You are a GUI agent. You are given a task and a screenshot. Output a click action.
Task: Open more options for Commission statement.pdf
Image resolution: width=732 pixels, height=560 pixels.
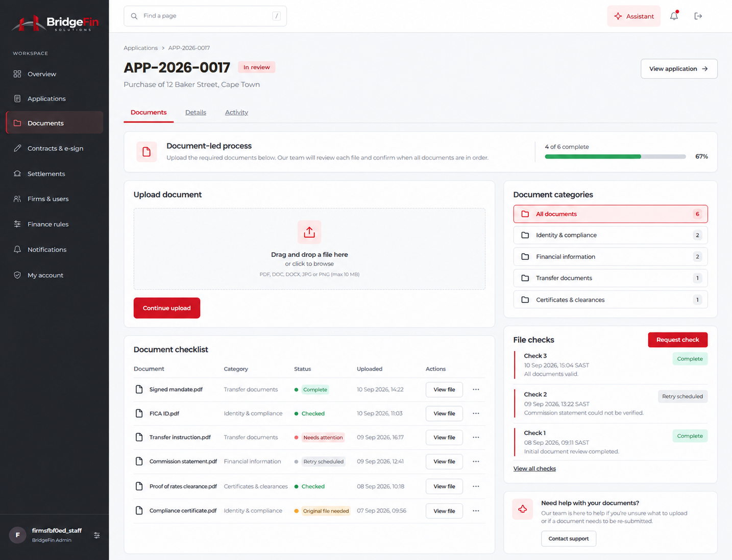476,461
